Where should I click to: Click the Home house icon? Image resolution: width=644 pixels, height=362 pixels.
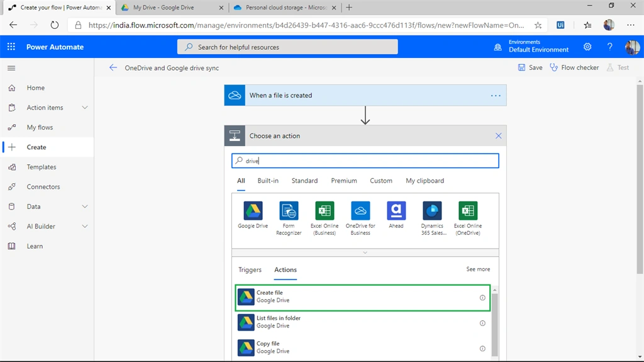[x=12, y=88]
